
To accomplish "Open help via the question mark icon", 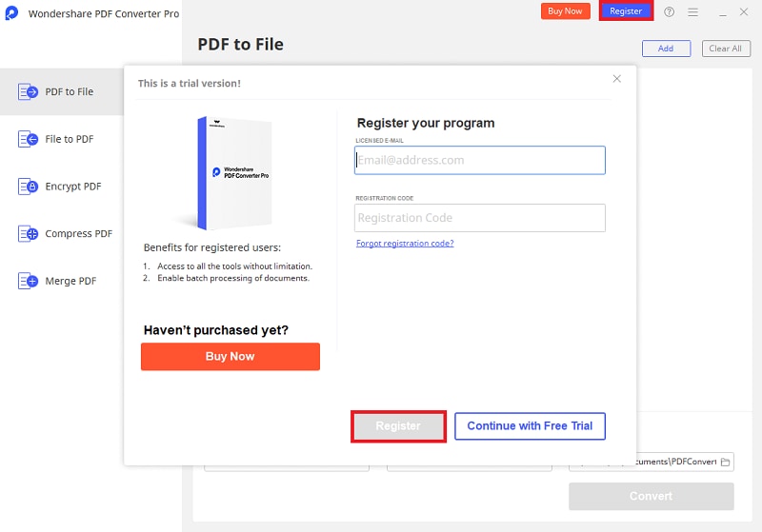I will (670, 11).
